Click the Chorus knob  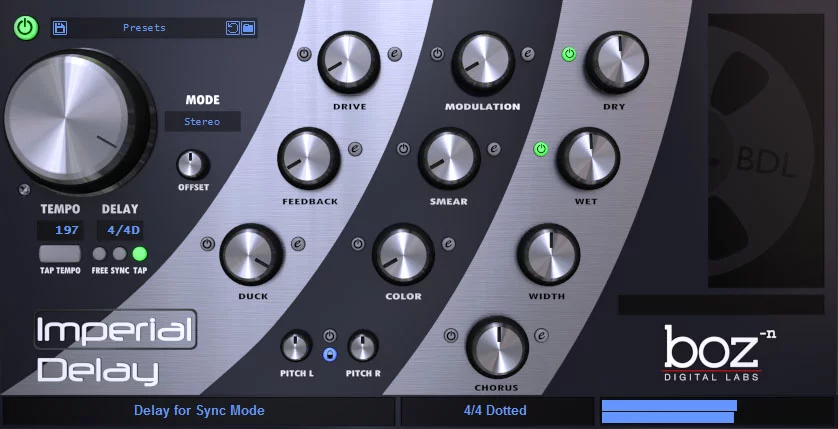[x=498, y=348]
